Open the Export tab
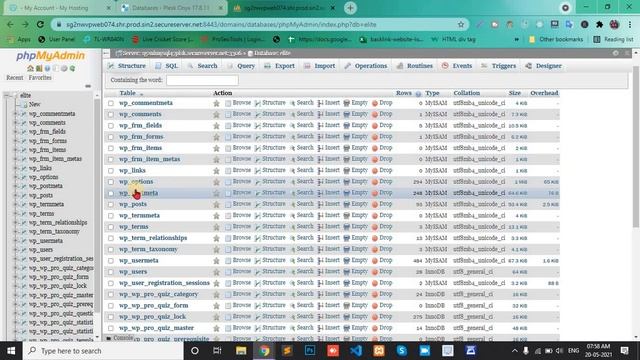Screen dimensions: 640x360 coord(279,66)
